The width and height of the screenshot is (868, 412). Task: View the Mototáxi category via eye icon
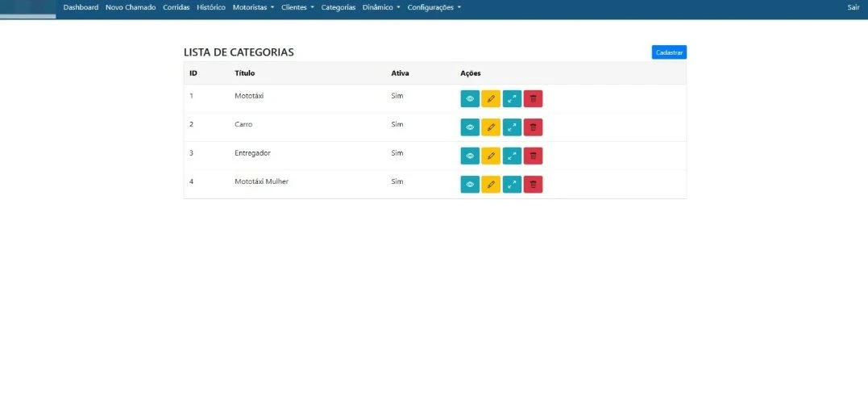tap(470, 98)
